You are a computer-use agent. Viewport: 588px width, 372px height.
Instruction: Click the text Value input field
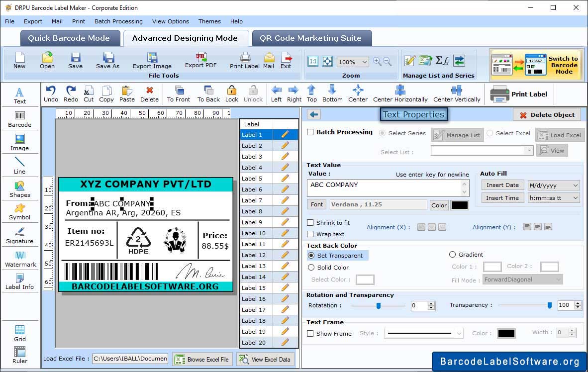(x=388, y=188)
